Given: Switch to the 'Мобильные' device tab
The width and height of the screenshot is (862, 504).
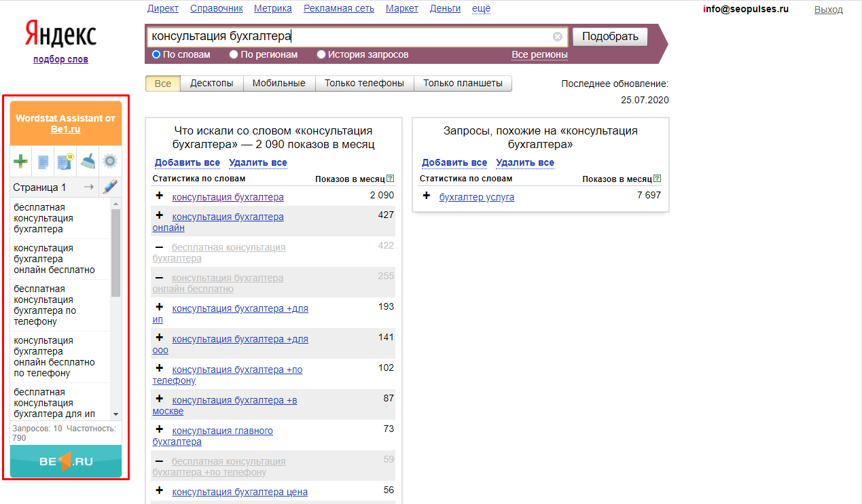Looking at the screenshot, I should pyautogui.click(x=279, y=83).
